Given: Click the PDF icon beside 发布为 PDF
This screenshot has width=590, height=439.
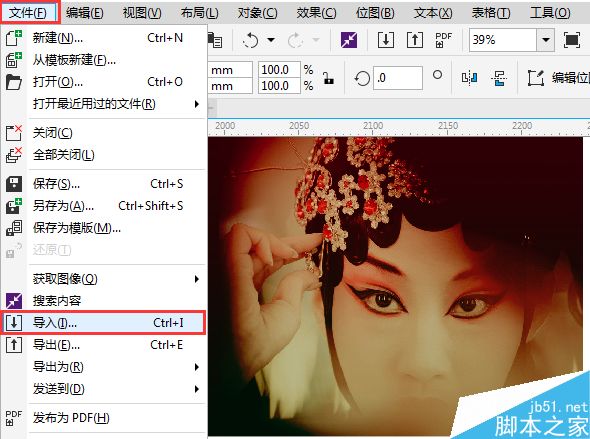Looking at the screenshot, I should click(x=14, y=418).
